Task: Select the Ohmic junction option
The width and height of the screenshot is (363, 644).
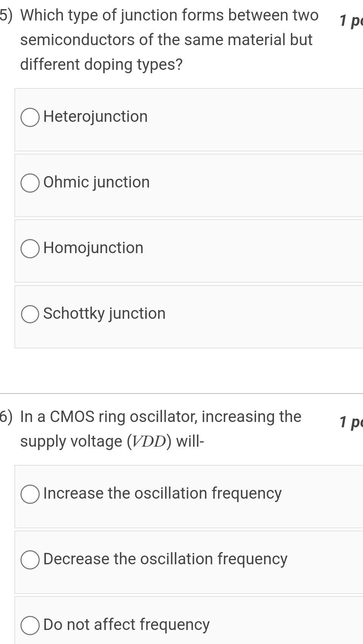Action: (x=96, y=182)
